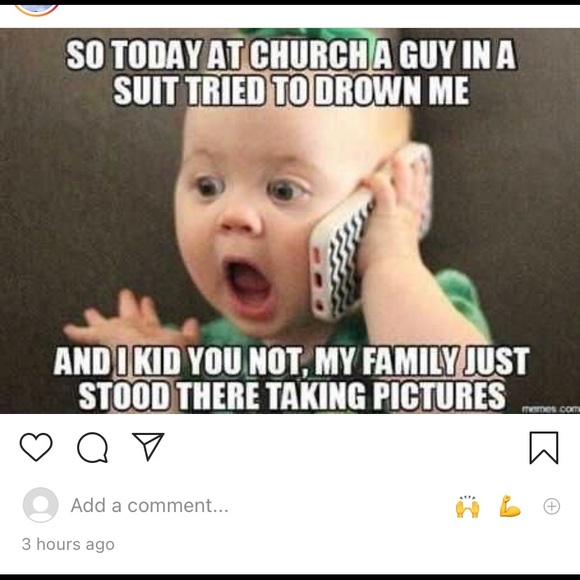Click the green bow on the baby's head

coord(303,33)
